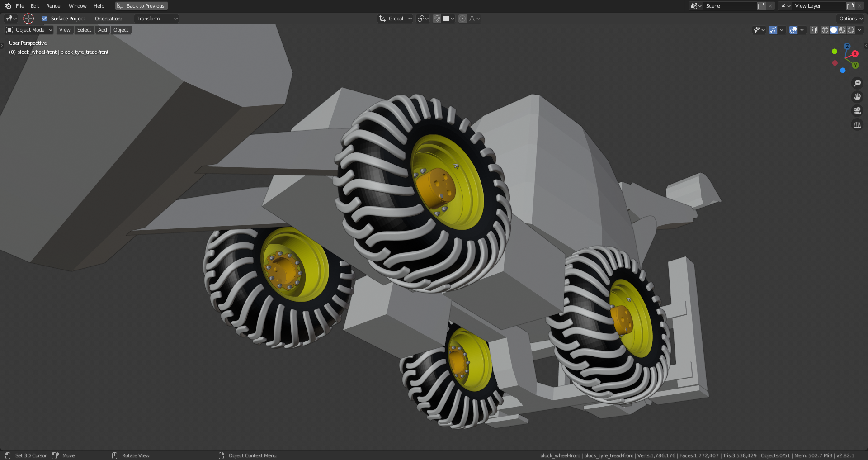This screenshot has width=868, height=460.
Task: Open the editor type dropdown
Action: [11, 19]
